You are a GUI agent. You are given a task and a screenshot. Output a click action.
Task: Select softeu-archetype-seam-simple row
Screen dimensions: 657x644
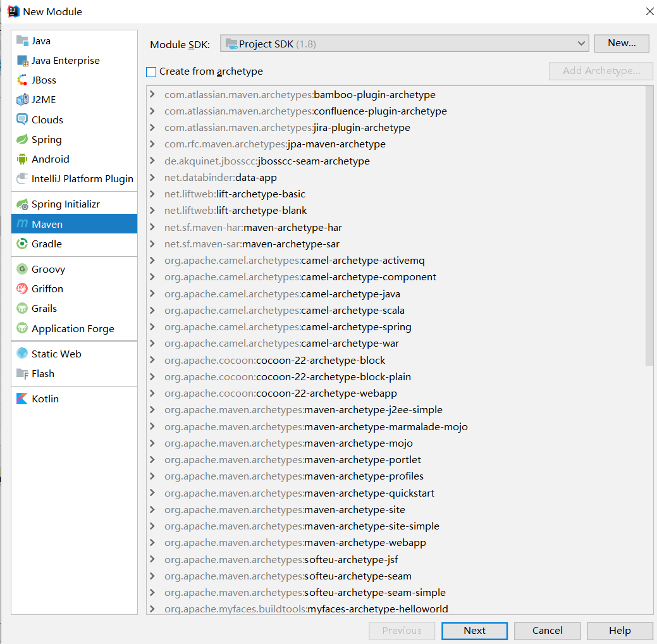pos(396,592)
